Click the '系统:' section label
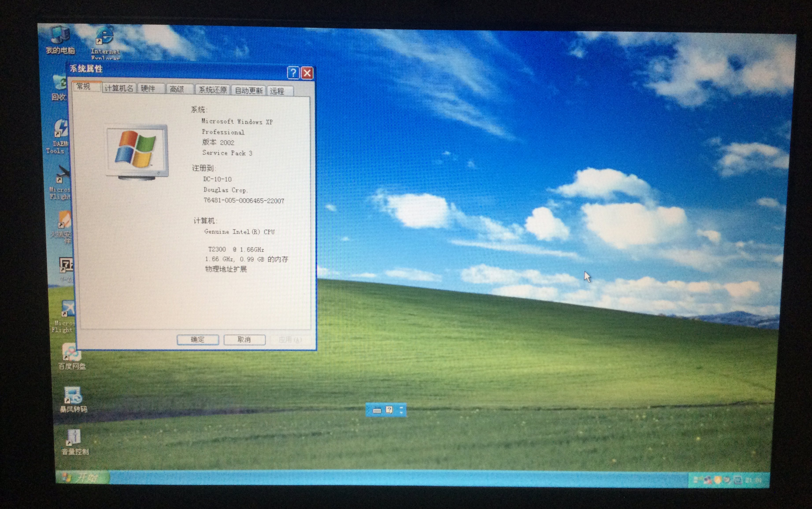 pos(199,109)
